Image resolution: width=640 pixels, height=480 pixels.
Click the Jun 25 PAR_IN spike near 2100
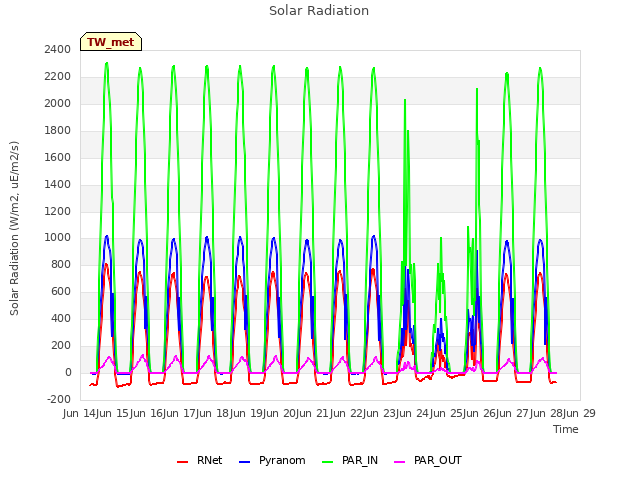click(477, 89)
